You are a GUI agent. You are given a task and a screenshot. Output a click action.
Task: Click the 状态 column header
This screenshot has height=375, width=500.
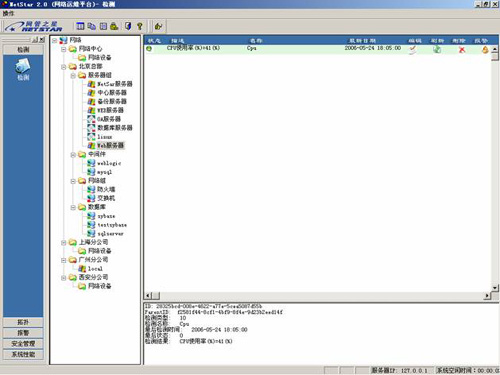coord(154,41)
